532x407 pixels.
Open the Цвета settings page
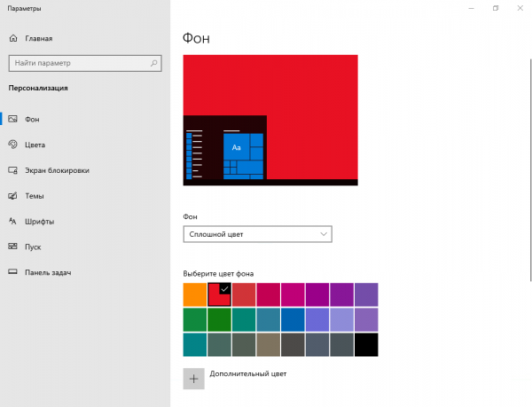[35, 145]
